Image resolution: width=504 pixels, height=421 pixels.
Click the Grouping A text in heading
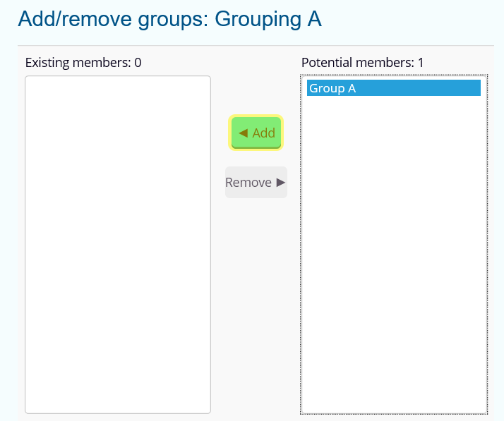coord(268,19)
